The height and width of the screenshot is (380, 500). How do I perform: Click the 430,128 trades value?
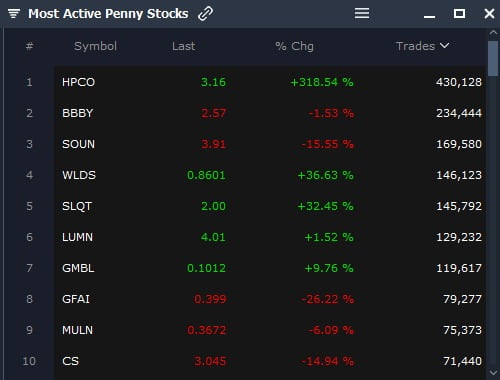click(459, 82)
